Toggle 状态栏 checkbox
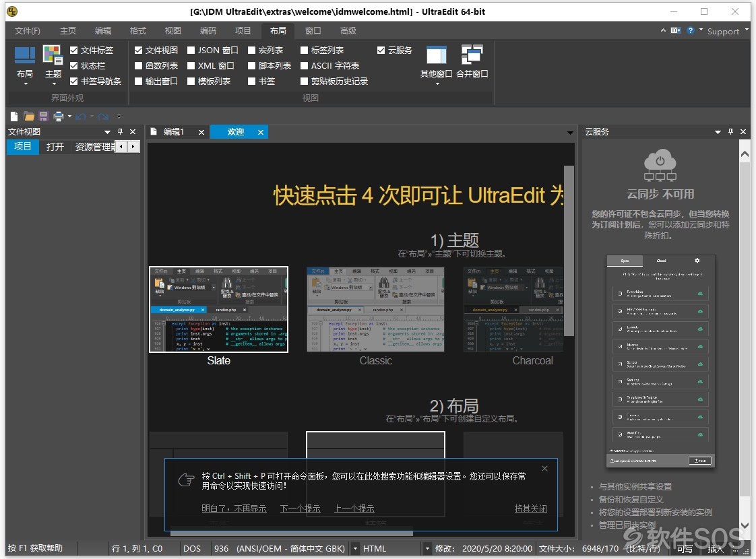Viewport: 756px width, 559px height. [x=73, y=65]
